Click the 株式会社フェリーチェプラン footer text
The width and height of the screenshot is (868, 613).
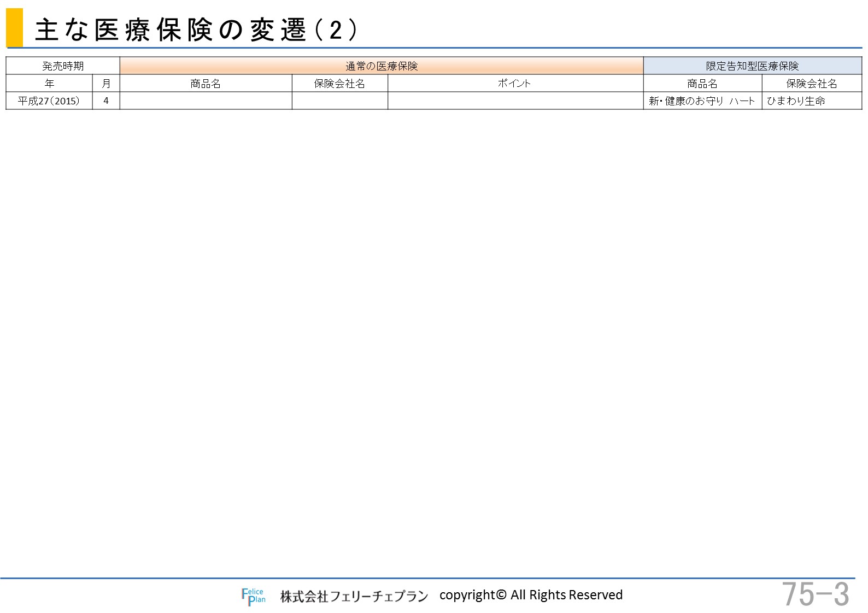354,596
